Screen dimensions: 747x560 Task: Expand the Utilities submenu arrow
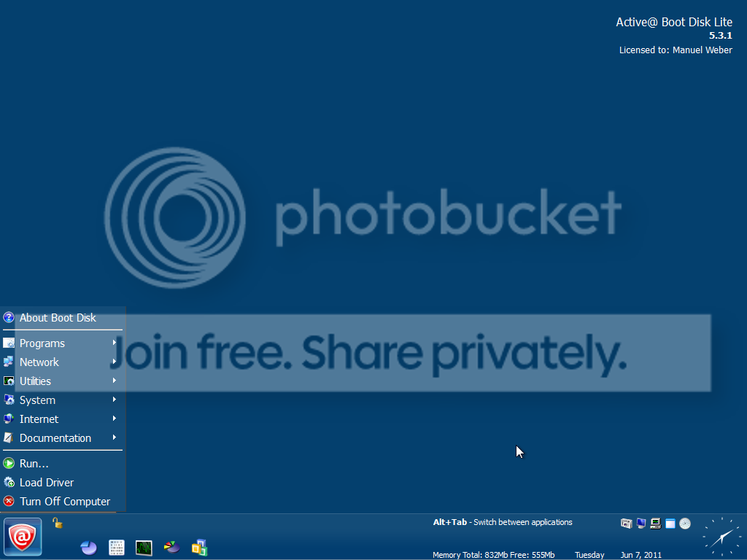(115, 381)
